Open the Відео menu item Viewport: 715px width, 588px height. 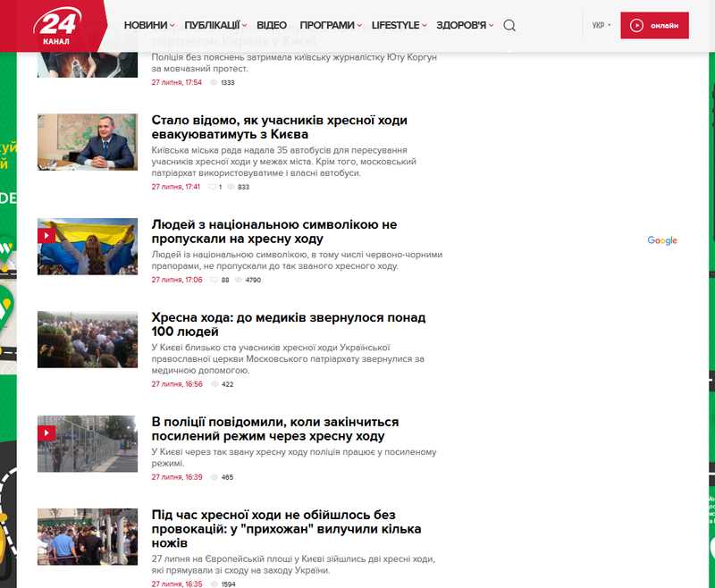(x=272, y=26)
